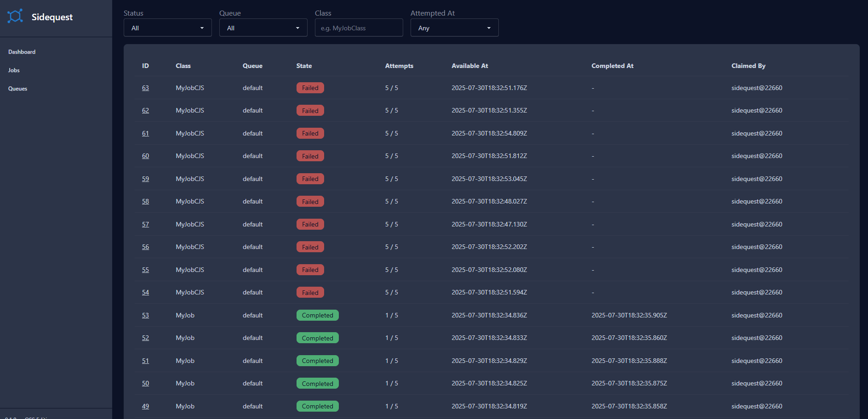Open job ID 63 link

pyautogui.click(x=145, y=88)
